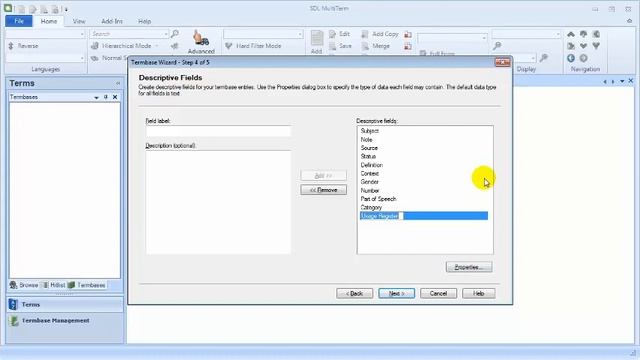Open the Termbase Management view
The height and width of the screenshot is (360, 640).
[x=64, y=321]
